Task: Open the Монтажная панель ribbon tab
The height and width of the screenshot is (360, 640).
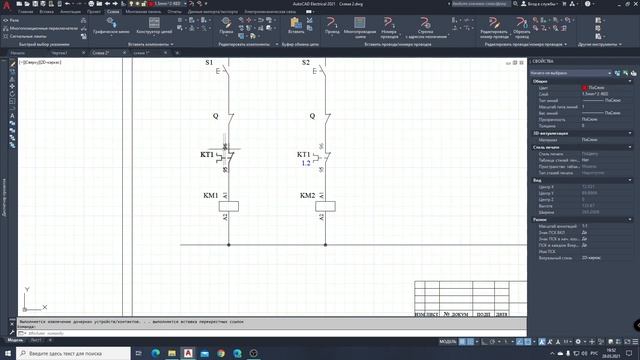Action: 143,11
